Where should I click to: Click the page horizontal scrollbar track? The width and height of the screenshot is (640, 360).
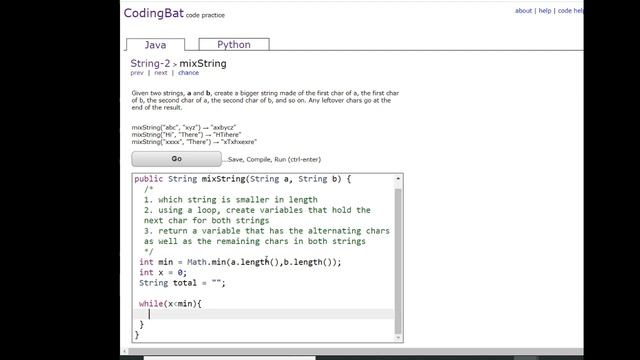355,351
